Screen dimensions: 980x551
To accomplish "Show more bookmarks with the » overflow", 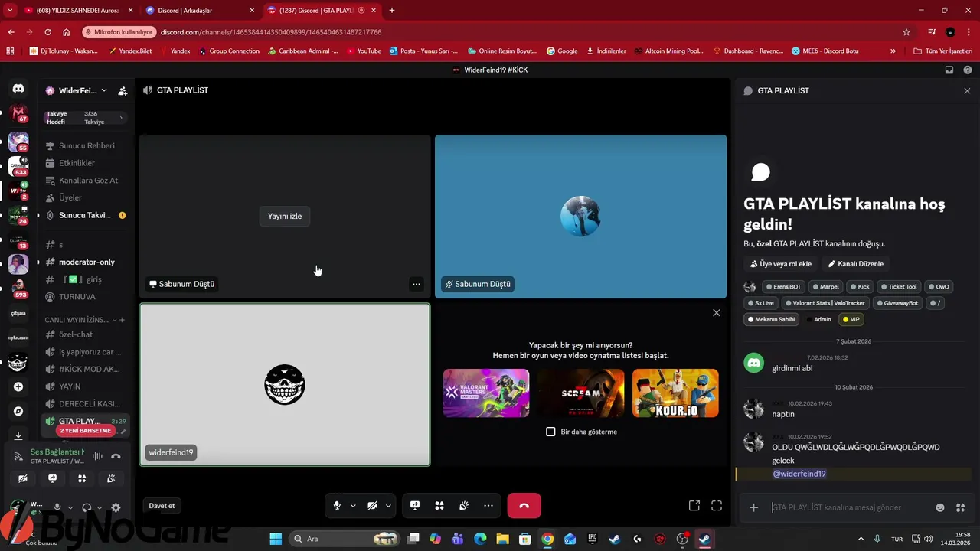I will [x=893, y=51].
